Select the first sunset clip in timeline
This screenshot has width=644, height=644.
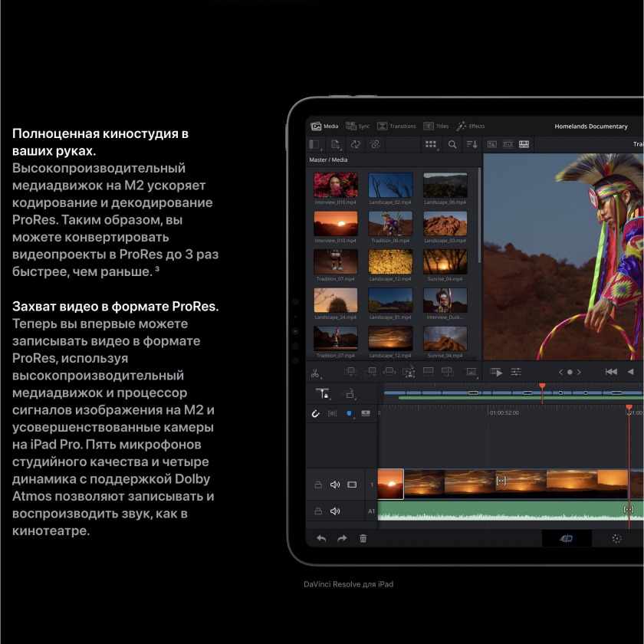click(390, 485)
